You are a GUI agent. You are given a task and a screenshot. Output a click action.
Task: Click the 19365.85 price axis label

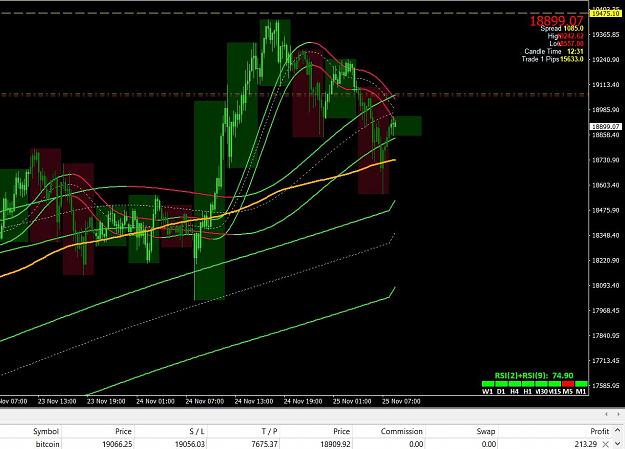tap(605, 35)
